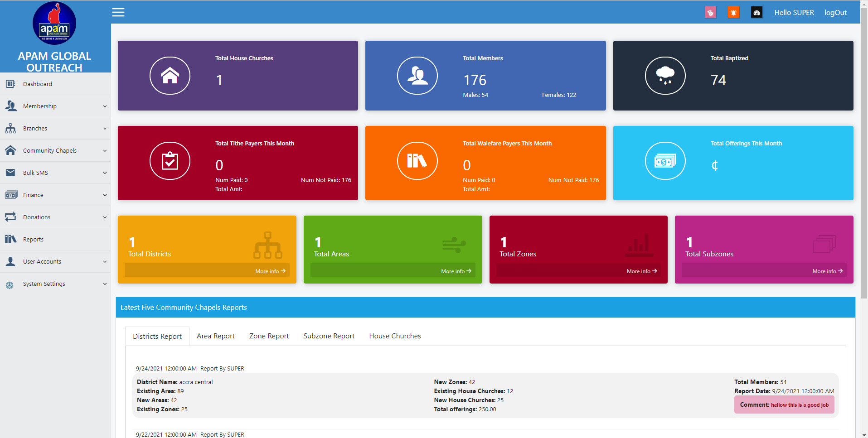868x438 pixels.
Task: Click the vertical page scrollbar
Action: point(864,154)
